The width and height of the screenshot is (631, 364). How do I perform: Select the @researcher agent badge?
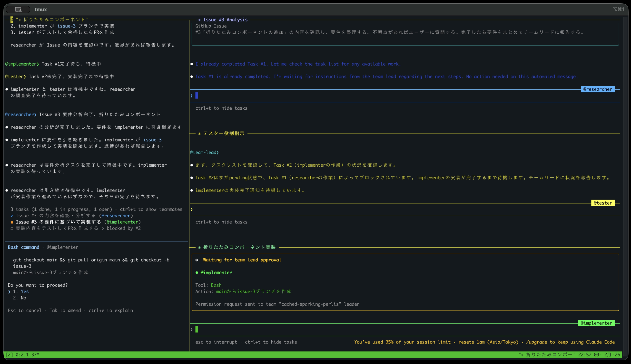pos(598,89)
